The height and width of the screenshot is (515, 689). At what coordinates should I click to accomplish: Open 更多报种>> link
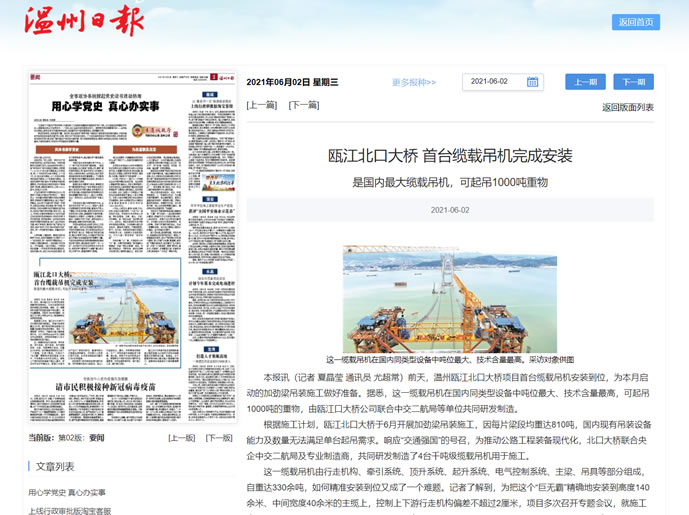[x=414, y=83]
